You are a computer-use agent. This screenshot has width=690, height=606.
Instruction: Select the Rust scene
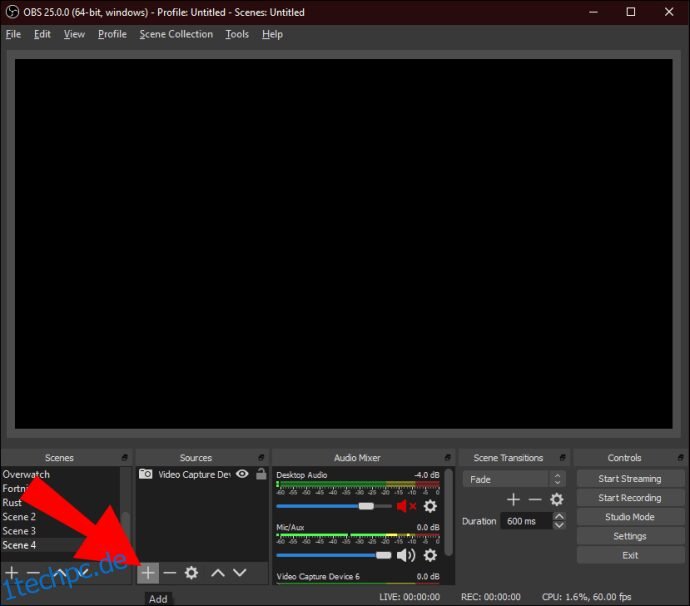[12, 503]
